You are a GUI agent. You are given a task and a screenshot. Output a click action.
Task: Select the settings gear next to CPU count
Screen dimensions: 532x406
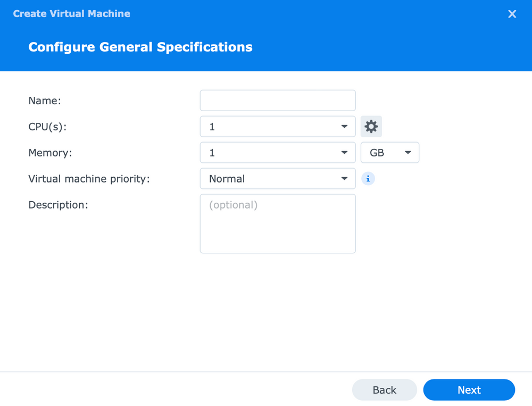click(x=371, y=126)
